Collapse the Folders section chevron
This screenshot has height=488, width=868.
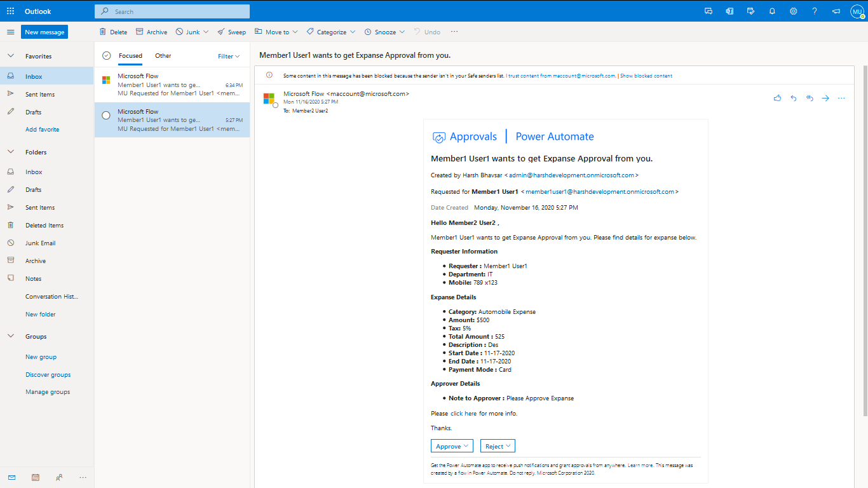point(11,152)
